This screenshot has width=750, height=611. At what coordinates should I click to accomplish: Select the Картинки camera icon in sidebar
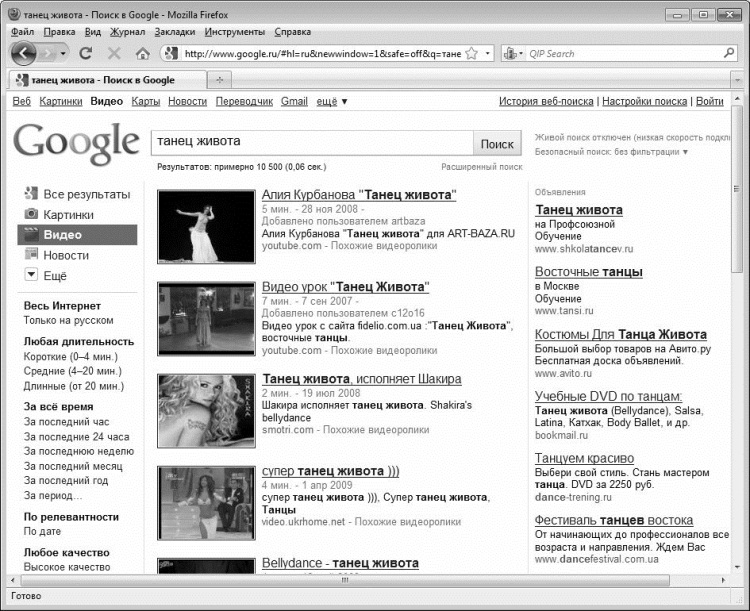pyautogui.click(x=31, y=214)
